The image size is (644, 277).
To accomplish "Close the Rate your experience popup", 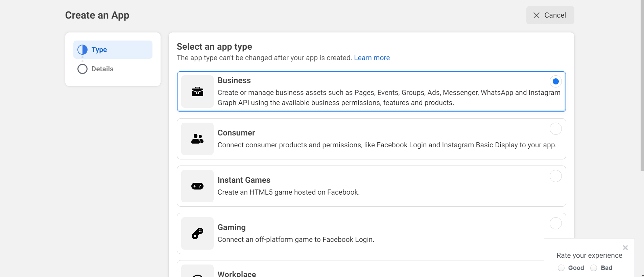I will 625,248.
